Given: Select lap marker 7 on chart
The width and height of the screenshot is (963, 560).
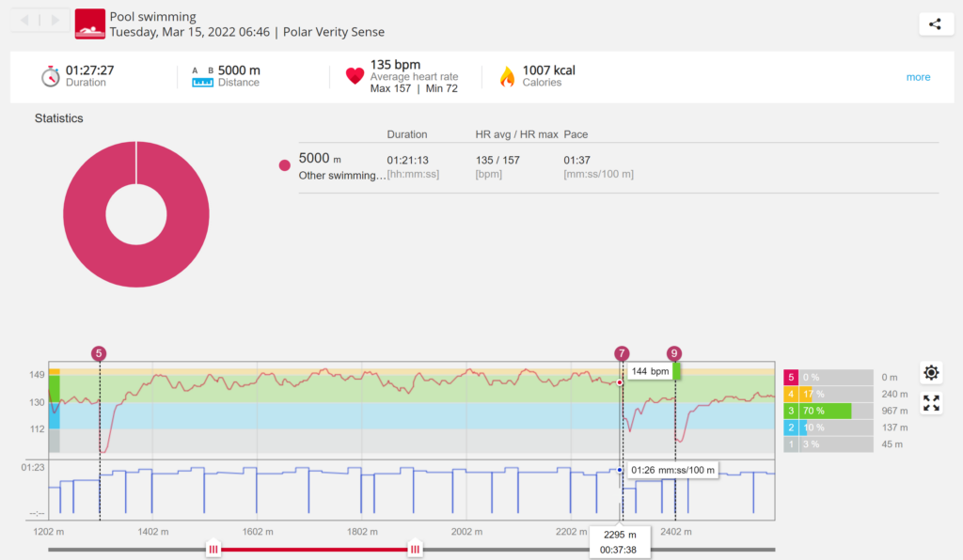Looking at the screenshot, I should (621, 353).
